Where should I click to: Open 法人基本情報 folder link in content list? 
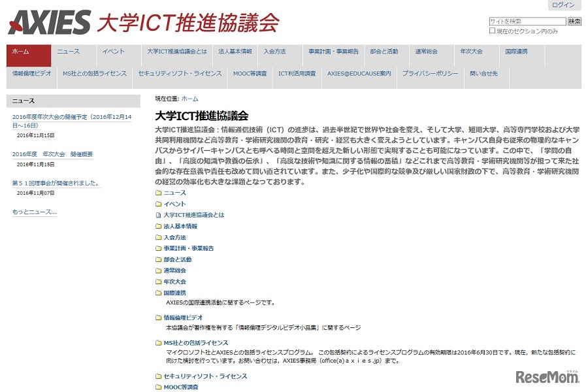[x=180, y=226]
